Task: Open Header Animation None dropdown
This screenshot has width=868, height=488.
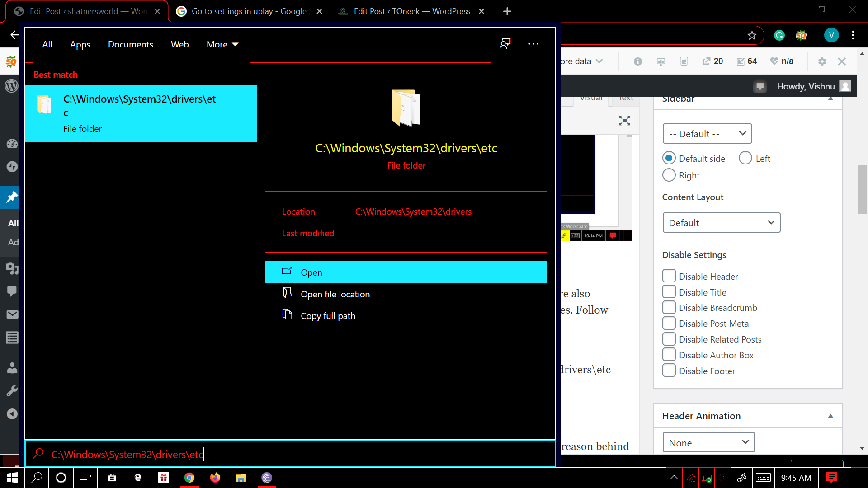Action: pyautogui.click(x=708, y=443)
